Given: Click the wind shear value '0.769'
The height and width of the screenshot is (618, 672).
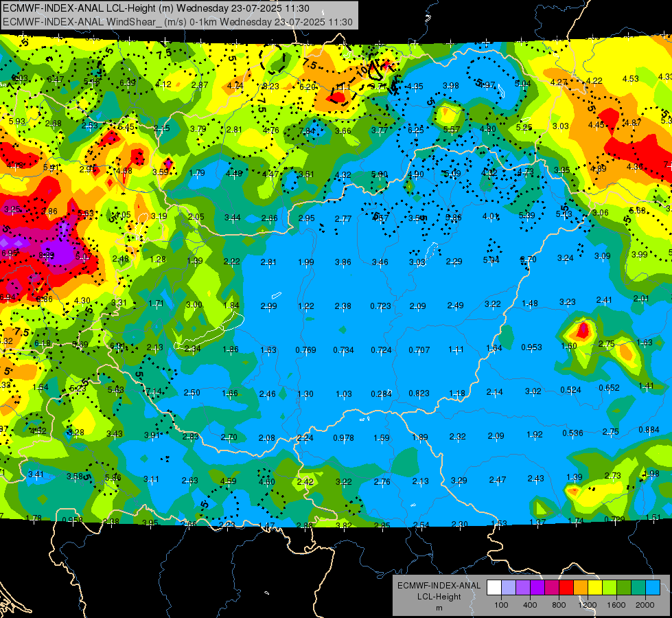Looking at the screenshot, I should pyautogui.click(x=305, y=350).
